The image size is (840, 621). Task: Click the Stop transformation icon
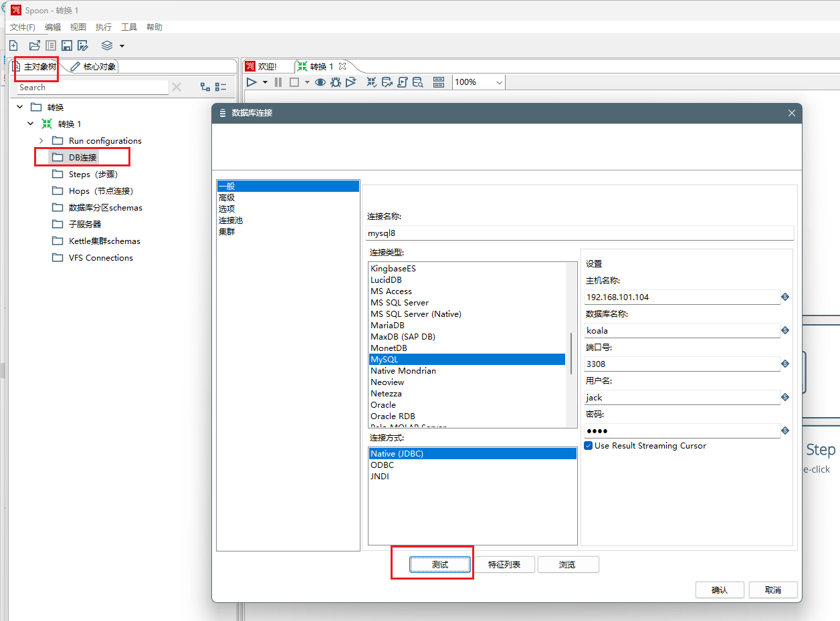point(294,82)
